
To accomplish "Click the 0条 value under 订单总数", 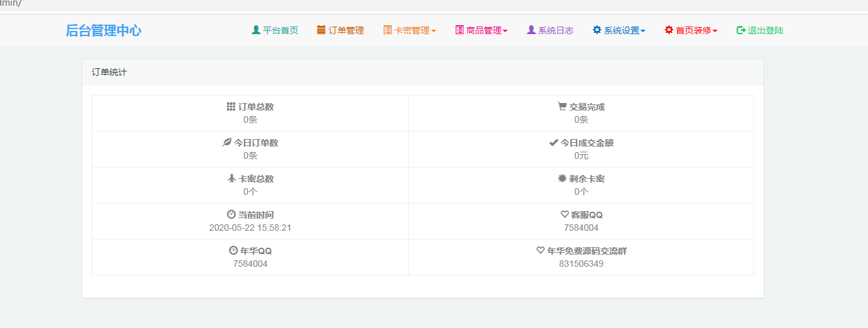I will 250,119.
